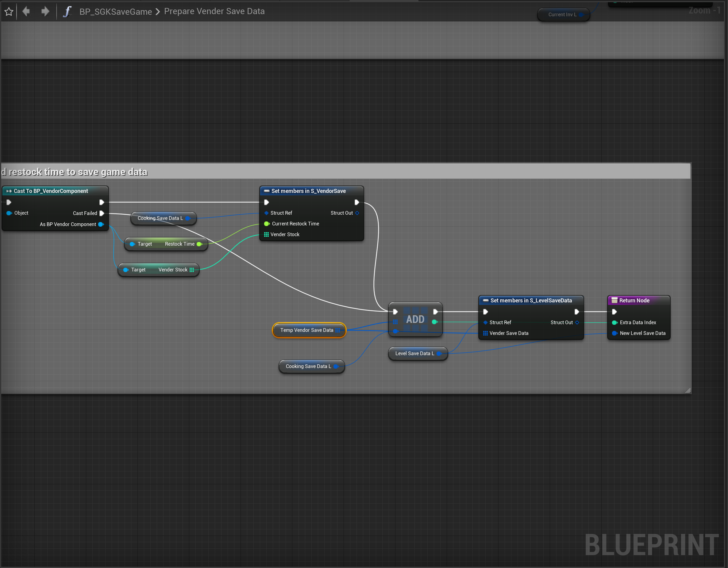Screen dimensions: 728x568
Task: Click Vender Stock array pin on S_VendorSave
Action: click(x=266, y=235)
